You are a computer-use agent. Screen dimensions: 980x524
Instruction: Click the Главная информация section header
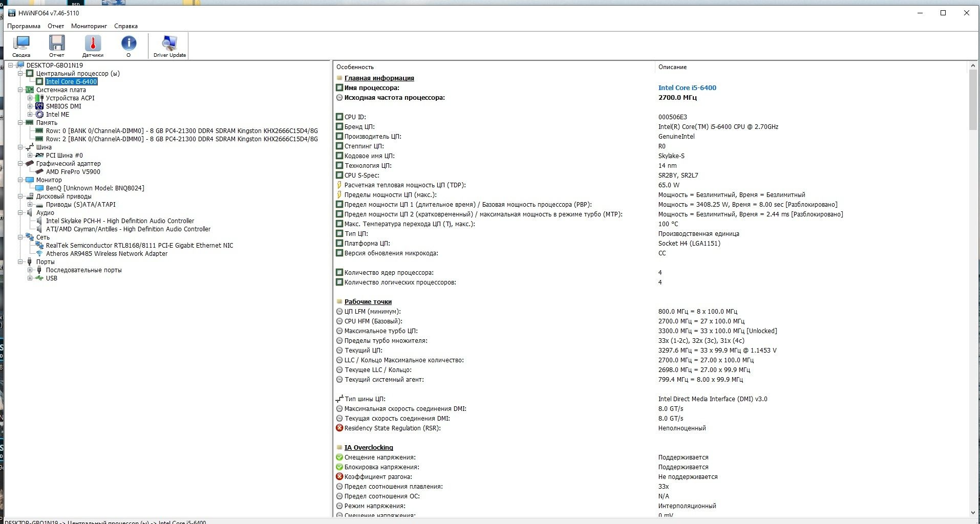379,78
